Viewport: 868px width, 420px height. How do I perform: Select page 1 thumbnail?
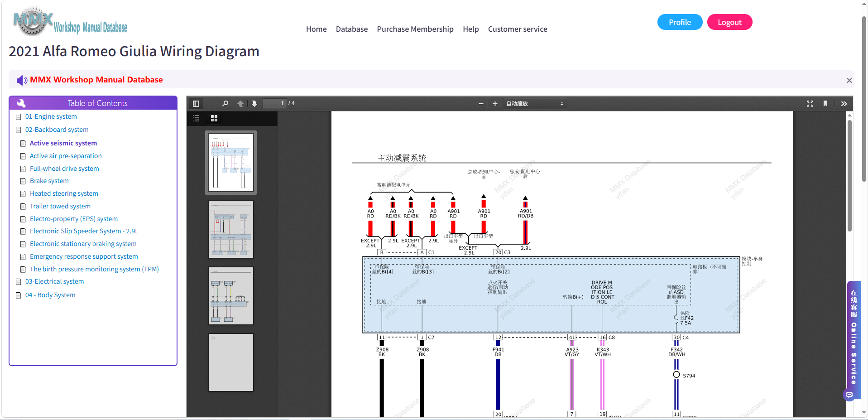click(231, 163)
